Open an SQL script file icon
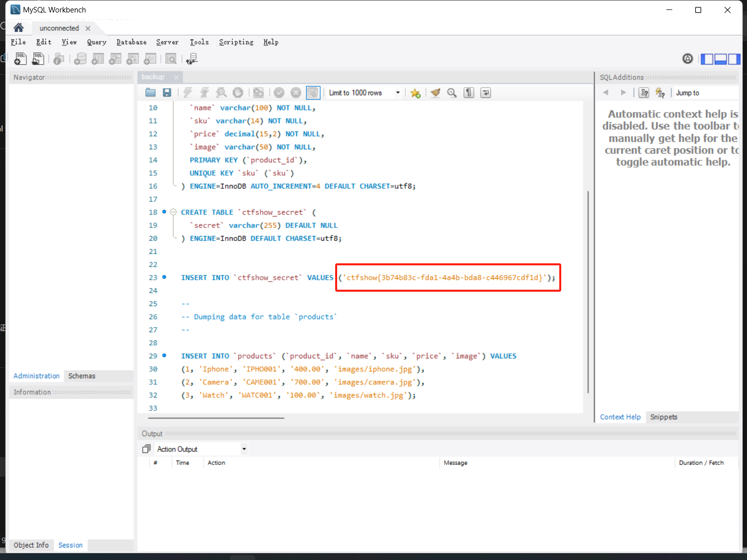Screen dimensions: 747x560 tap(38, 59)
